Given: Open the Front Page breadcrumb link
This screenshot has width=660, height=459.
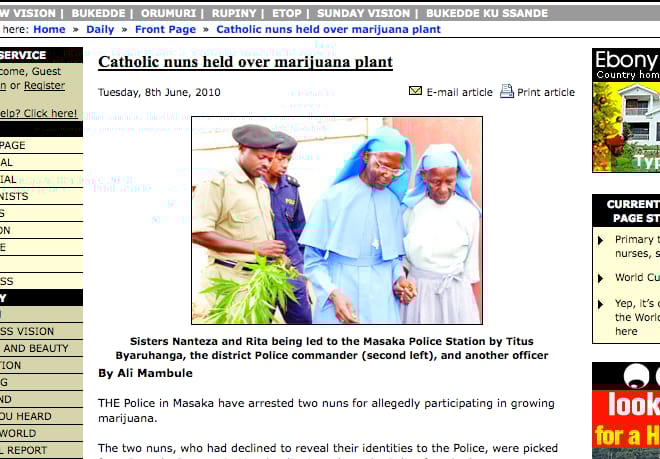Looking at the screenshot, I should click(x=165, y=29).
